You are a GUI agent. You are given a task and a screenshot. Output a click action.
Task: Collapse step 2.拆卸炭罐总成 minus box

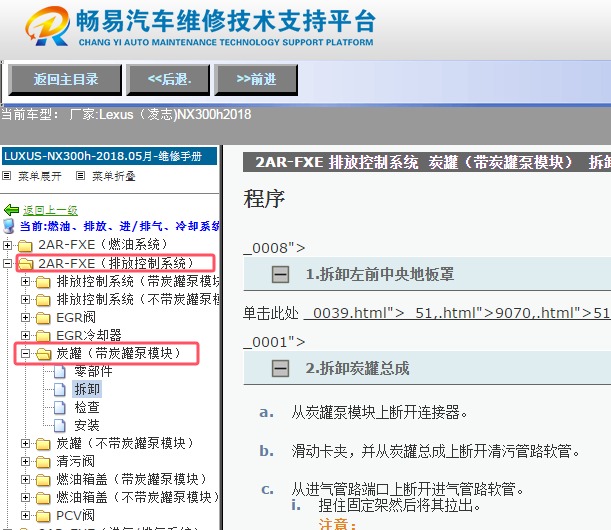280,369
